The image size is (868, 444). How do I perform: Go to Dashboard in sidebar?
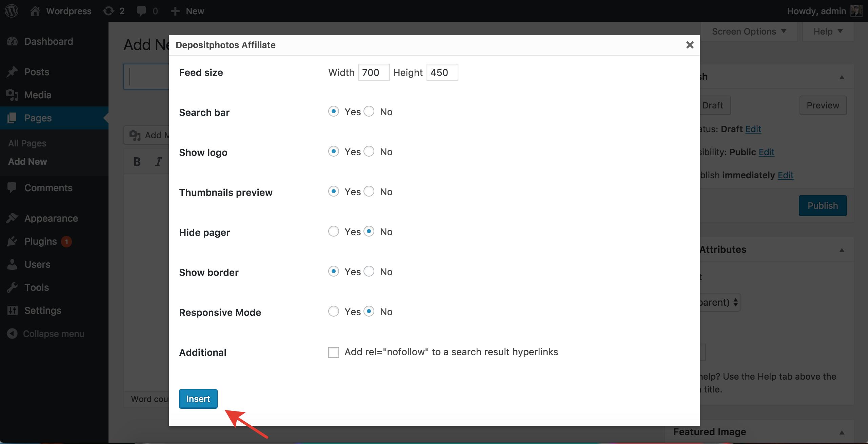click(48, 41)
